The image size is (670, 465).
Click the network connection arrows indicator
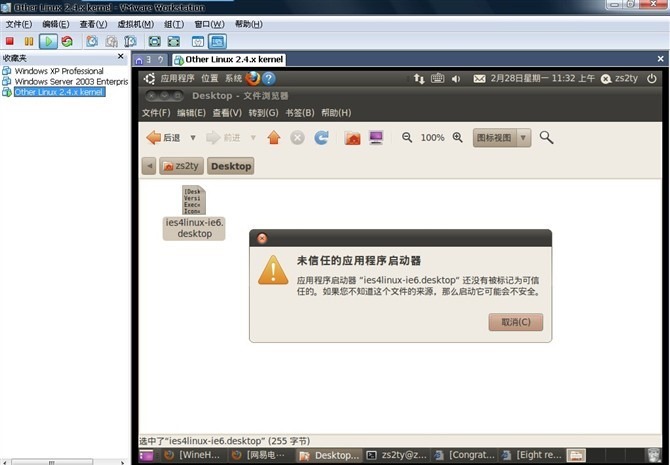pyautogui.click(x=419, y=79)
